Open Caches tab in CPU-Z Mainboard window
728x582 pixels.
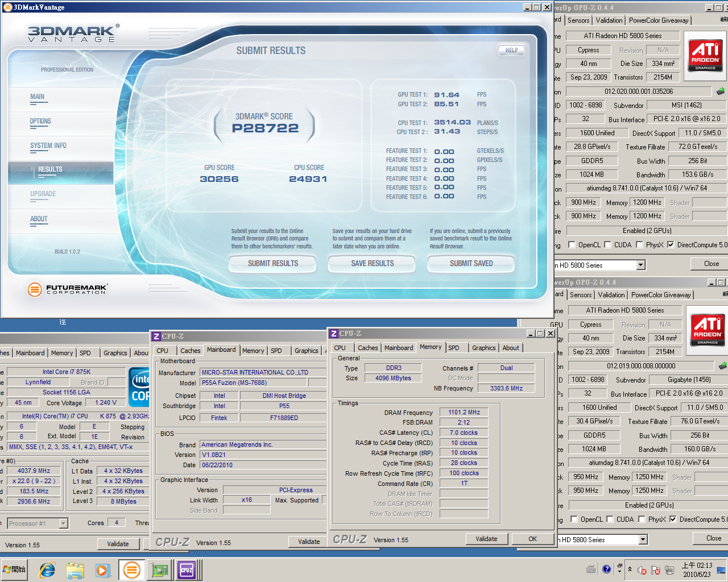coord(191,351)
